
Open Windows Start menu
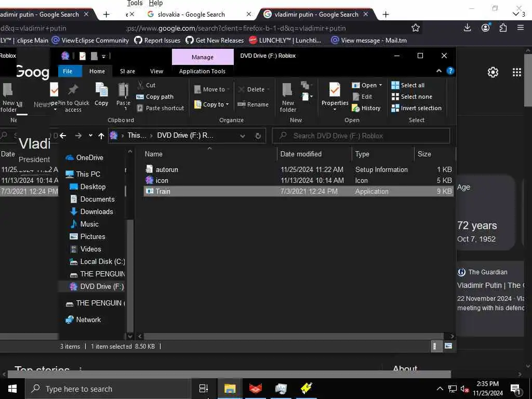click(12, 389)
